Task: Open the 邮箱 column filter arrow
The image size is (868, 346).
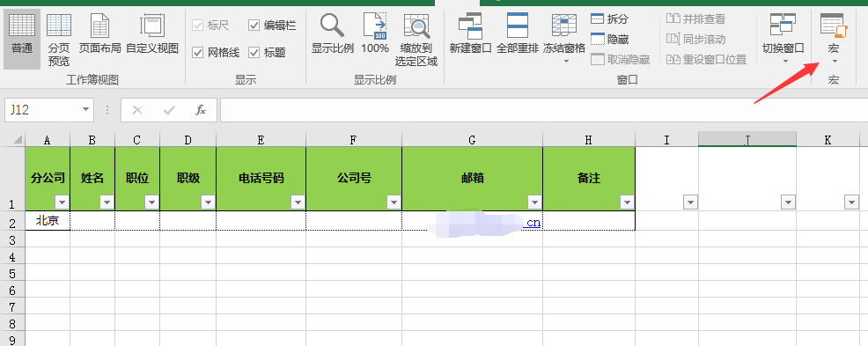Action: [x=534, y=202]
